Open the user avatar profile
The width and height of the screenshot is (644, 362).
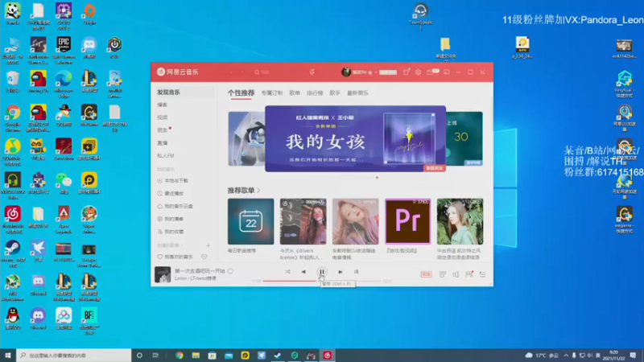(x=346, y=72)
